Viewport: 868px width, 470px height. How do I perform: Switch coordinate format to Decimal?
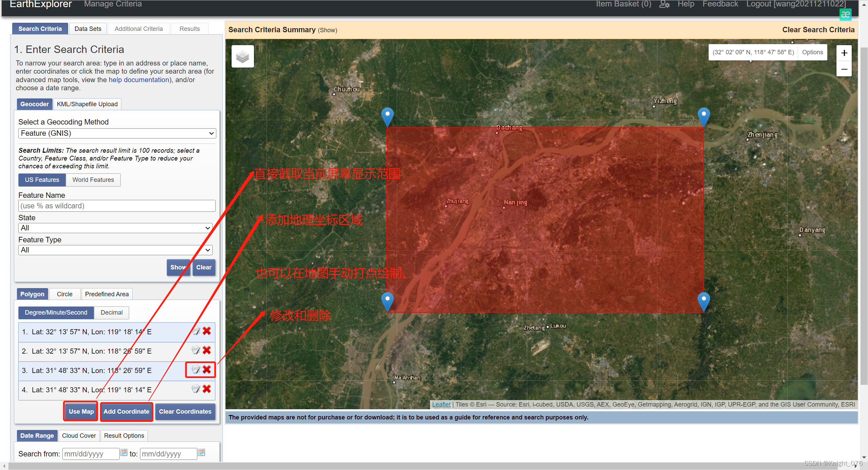[111, 313]
